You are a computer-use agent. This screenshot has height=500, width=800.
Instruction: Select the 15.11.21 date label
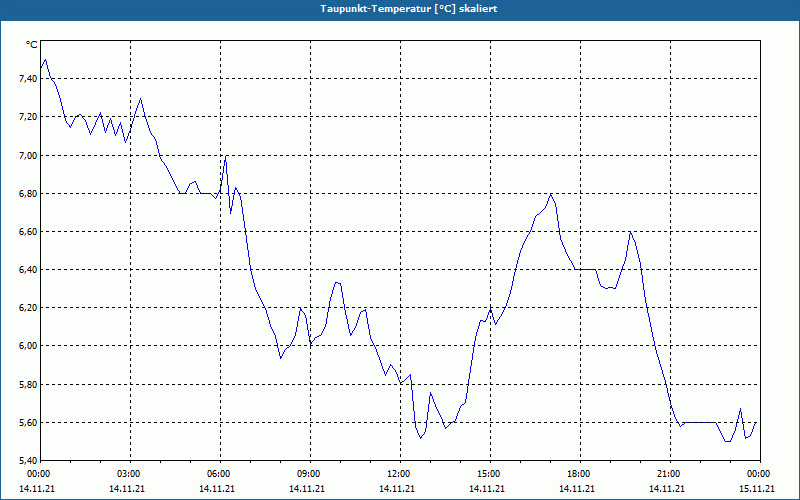tap(757, 488)
